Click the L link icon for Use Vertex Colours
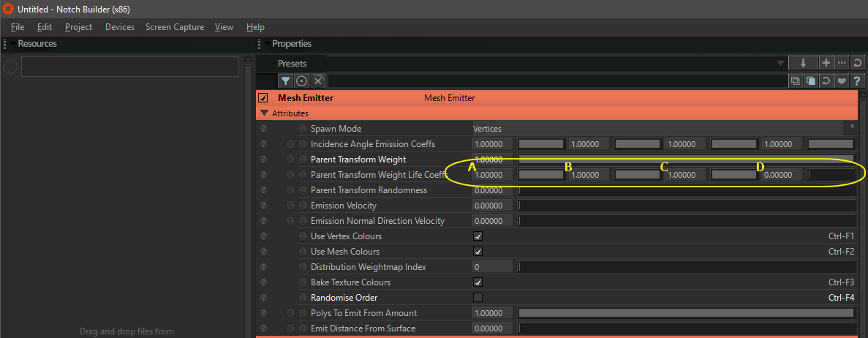The height and width of the screenshot is (338, 868). point(303,236)
